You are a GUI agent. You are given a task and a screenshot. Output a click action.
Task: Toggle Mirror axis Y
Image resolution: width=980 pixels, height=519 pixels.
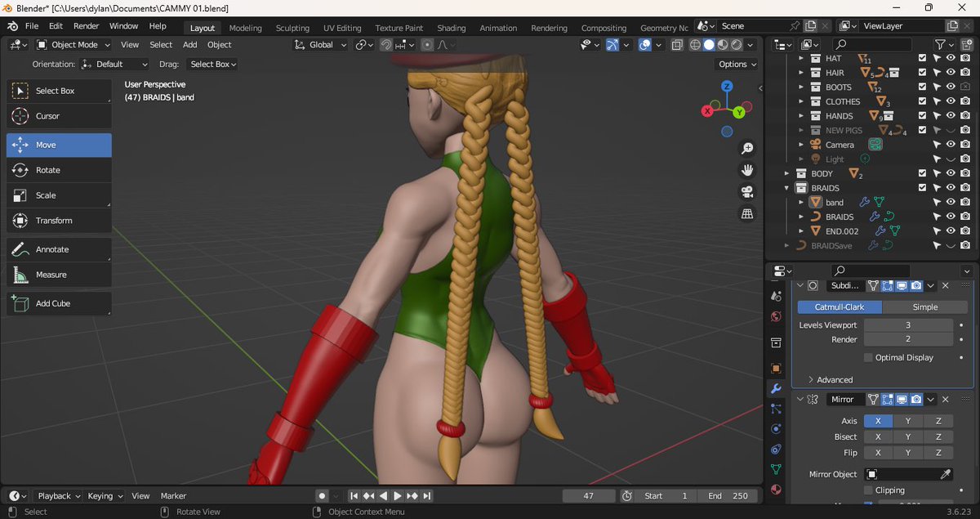coord(908,421)
